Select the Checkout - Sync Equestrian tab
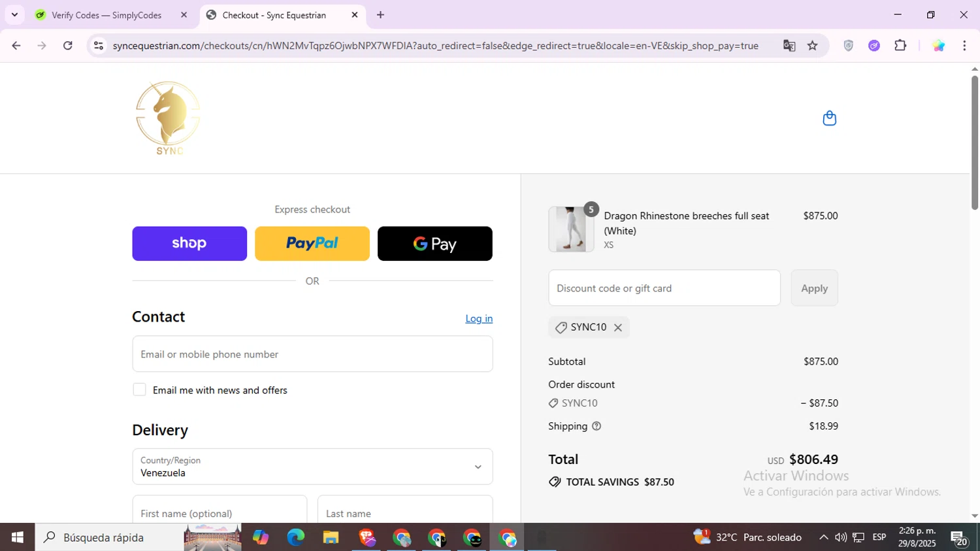 pyautogui.click(x=274, y=15)
